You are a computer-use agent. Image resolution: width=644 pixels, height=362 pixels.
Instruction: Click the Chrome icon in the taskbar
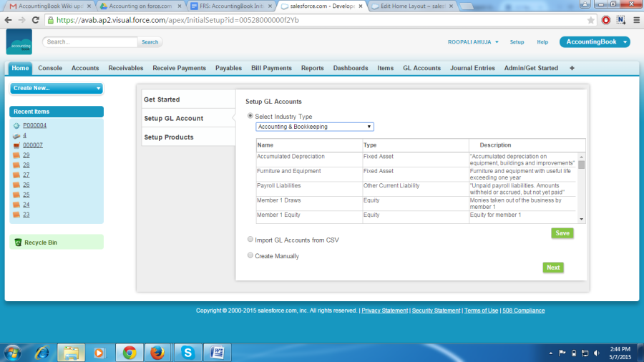pyautogui.click(x=130, y=352)
